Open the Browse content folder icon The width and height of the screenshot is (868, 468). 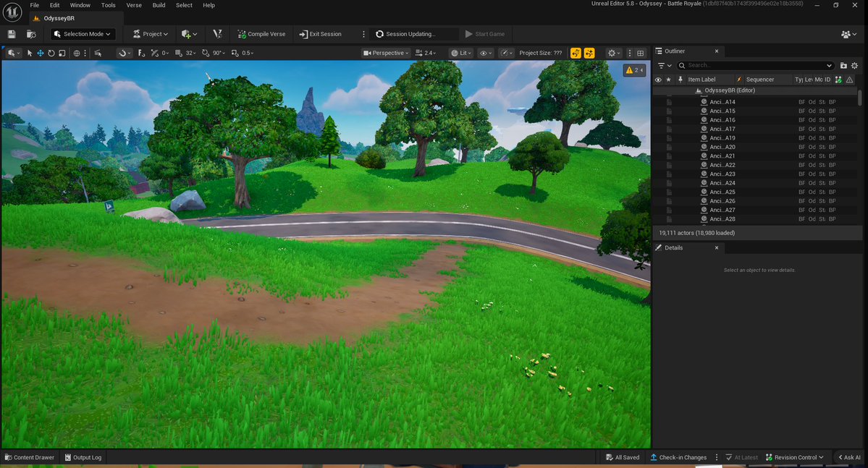[x=32, y=34]
